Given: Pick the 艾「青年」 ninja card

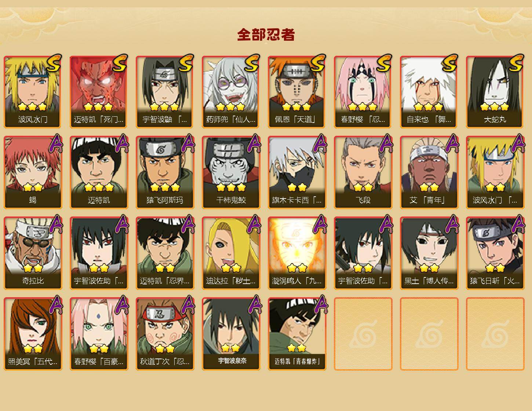Looking at the screenshot, I should pyautogui.click(x=429, y=172).
